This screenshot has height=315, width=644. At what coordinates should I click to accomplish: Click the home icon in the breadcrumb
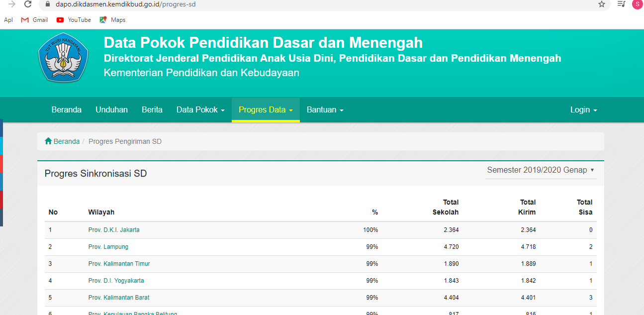coord(47,141)
